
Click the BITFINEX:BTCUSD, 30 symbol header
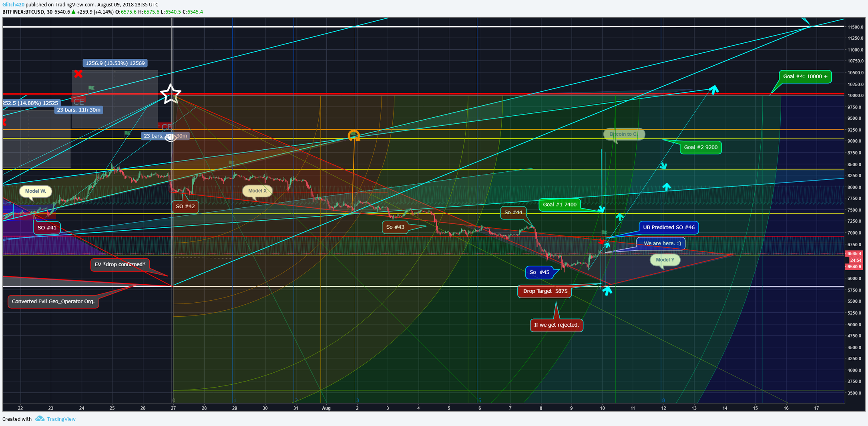(x=28, y=12)
